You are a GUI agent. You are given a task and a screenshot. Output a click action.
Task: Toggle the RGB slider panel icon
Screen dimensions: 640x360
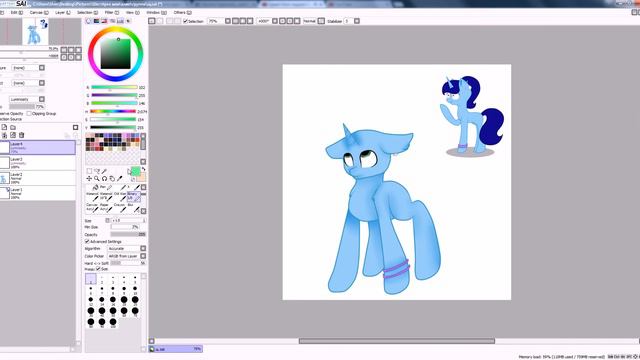[96, 21]
